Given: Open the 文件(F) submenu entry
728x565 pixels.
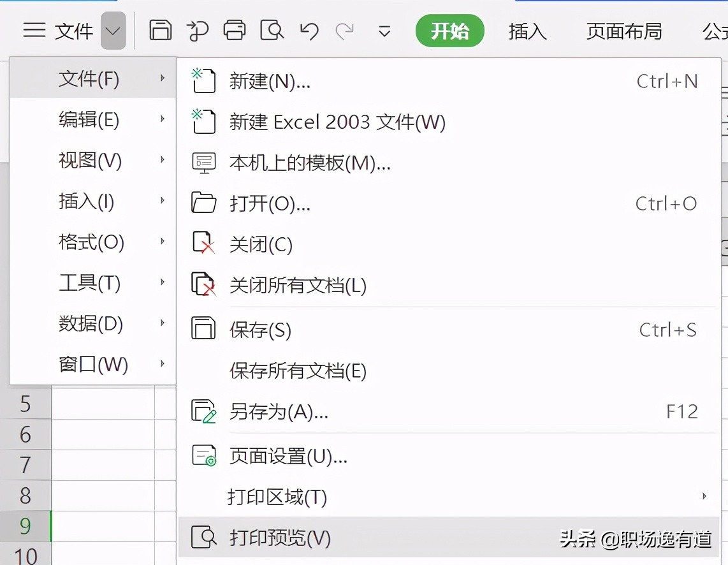Looking at the screenshot, I should pyautogui.click(x=93, y=78).
